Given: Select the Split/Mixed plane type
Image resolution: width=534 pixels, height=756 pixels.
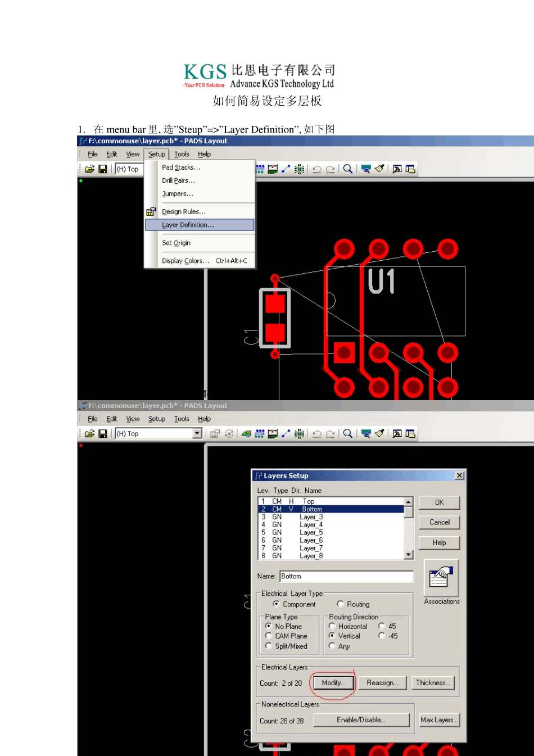Looking at the screenshot, I should tap(269, 646).
